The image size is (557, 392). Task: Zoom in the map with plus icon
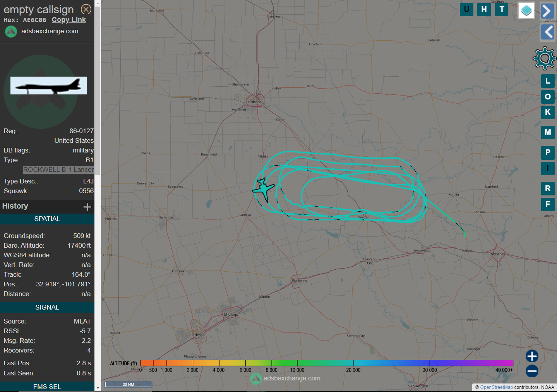pyautogui.click(x=532, y=356)
